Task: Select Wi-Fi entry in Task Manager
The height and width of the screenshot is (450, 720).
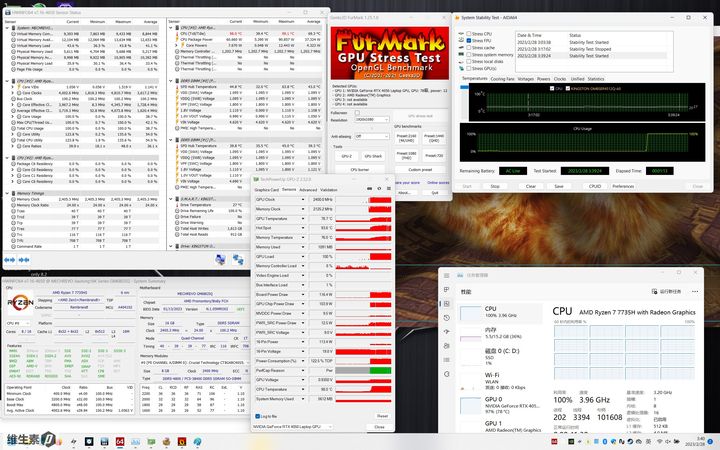Action: [501, 381]
